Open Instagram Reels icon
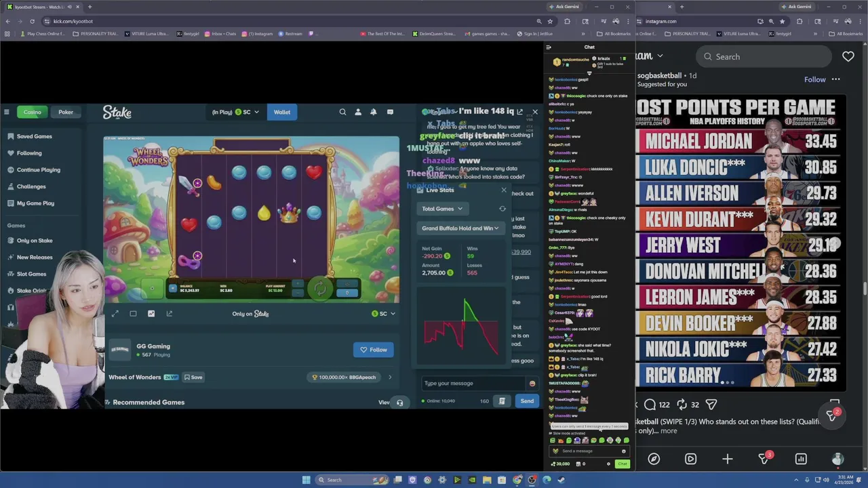Viewport: 868px width, 488px height. coord(690,459)
